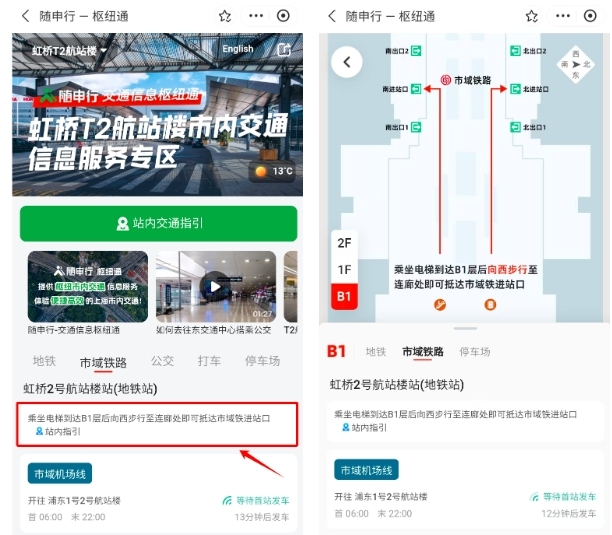The width and height of the screenshot is (612, 535).
Task: Select floor B1 on the map
Action: coord(344,297)
